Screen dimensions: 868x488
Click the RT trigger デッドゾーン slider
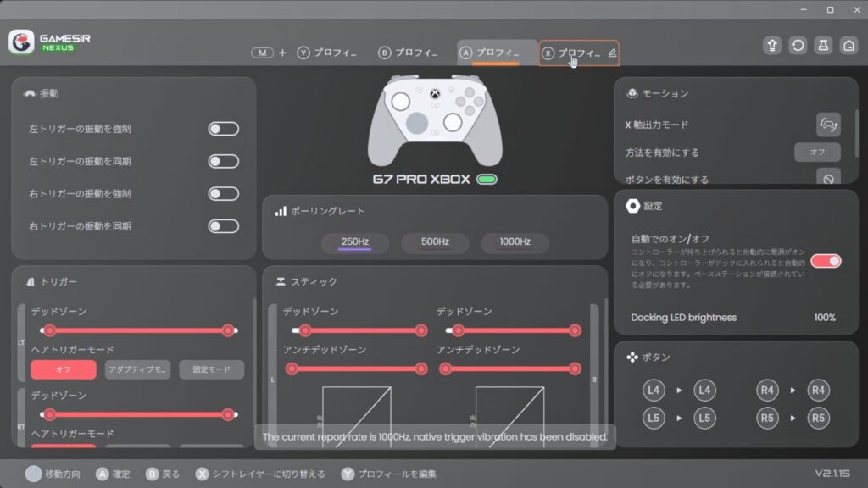[139, 414]
